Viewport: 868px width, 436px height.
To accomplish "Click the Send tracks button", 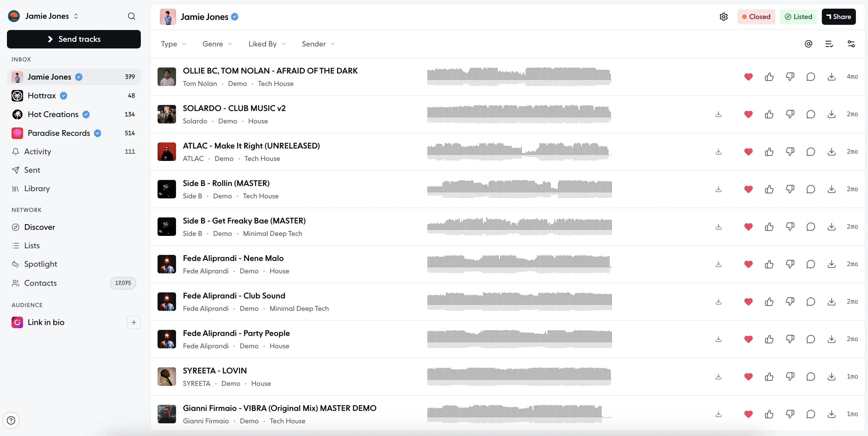I will [x=74, y=39].
